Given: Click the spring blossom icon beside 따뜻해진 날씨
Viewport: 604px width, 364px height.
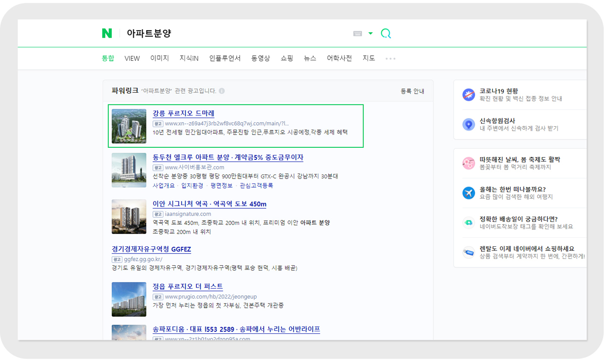Looking at the screenshot, I should [x=469, y=163].
